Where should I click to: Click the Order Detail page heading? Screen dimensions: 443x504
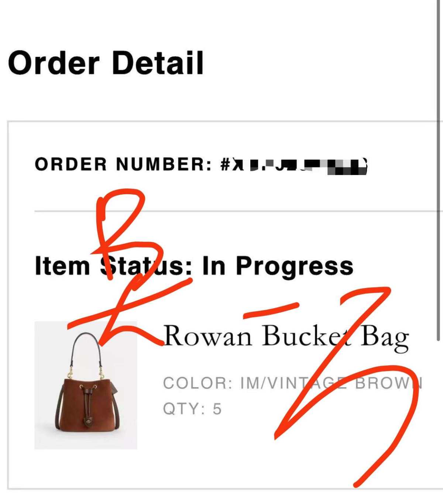(106, 62)
